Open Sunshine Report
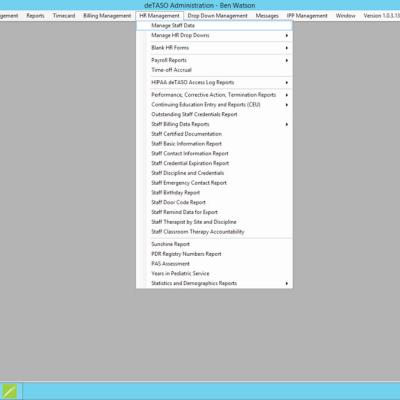This screenshot has height=400, width=400. [214, 244]
